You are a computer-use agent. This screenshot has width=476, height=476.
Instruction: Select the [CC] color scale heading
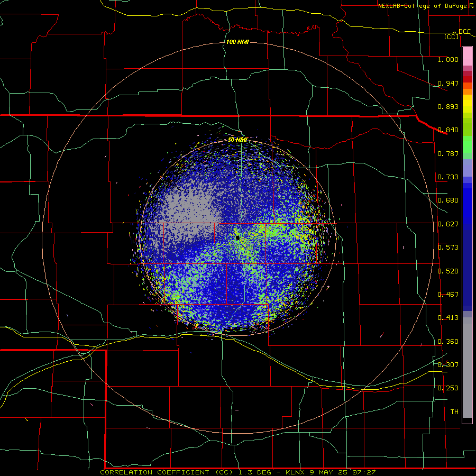452,36
